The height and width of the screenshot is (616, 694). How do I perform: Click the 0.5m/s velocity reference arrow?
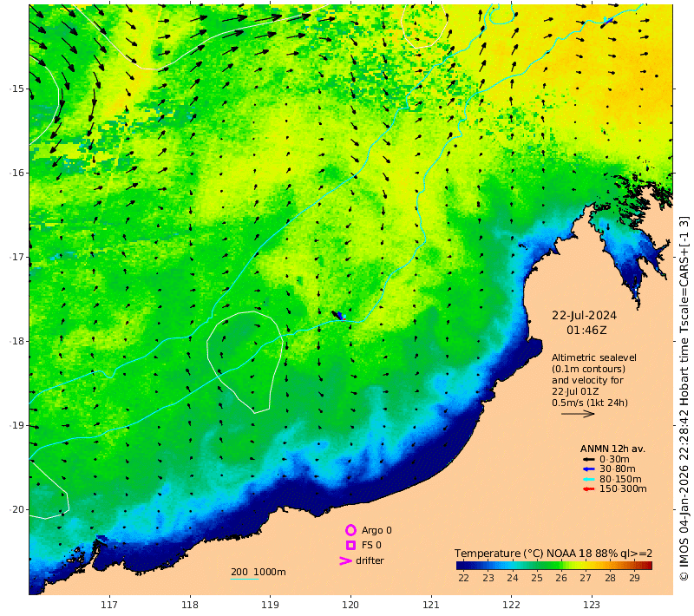[x=578, y=414]
